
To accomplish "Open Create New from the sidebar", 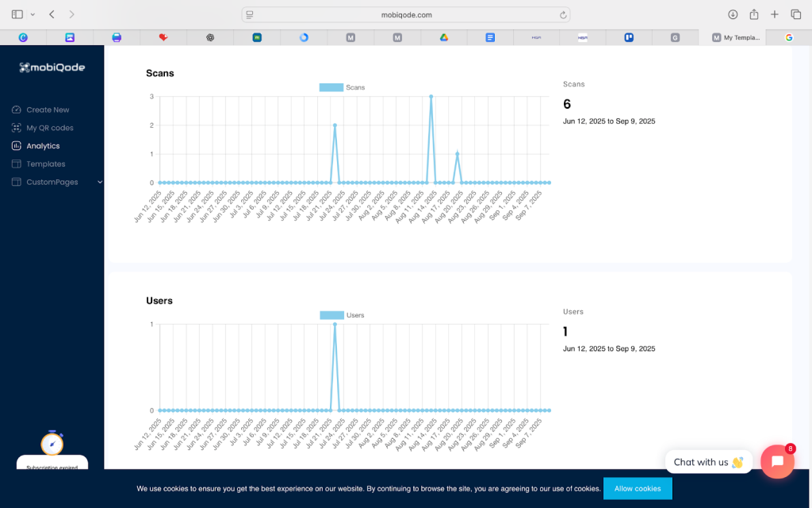I will [x=48, y=110].
